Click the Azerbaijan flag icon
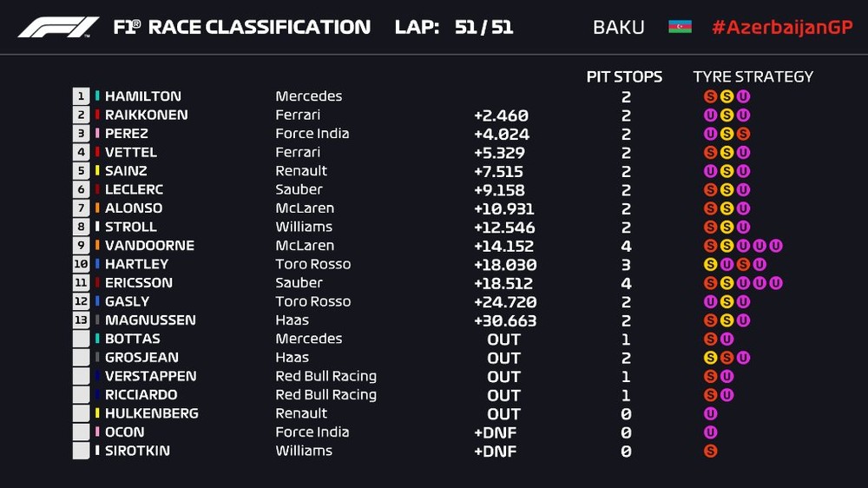 pos(680,27)
